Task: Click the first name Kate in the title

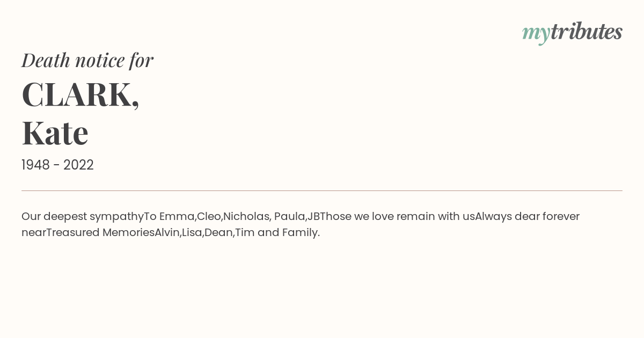Action: 55,133
